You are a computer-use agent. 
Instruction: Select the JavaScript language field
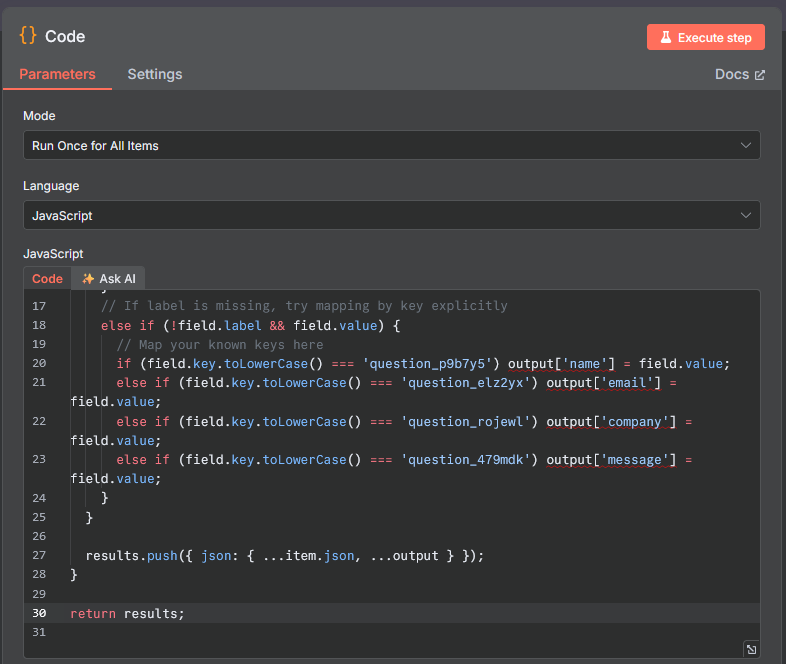pos(391,215)
